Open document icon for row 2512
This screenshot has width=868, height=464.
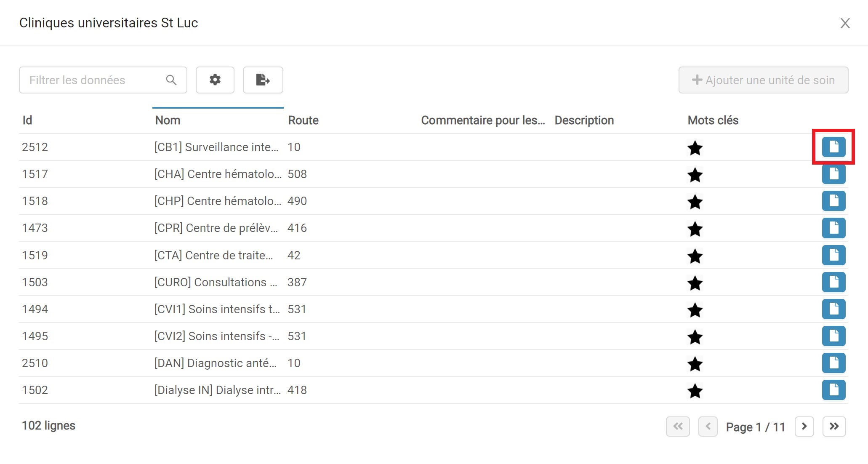click(x=833, y=147)
